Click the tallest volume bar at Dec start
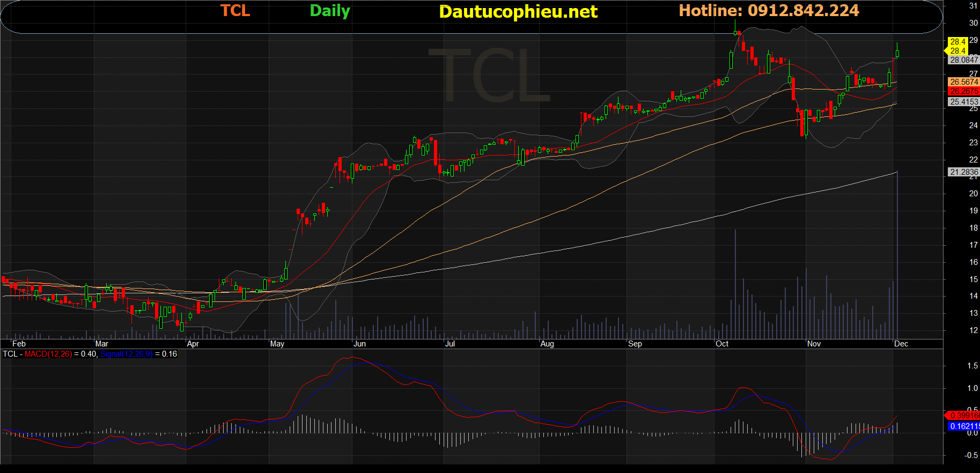This screenshot has width=980, height=473. (x=897, y=255)
